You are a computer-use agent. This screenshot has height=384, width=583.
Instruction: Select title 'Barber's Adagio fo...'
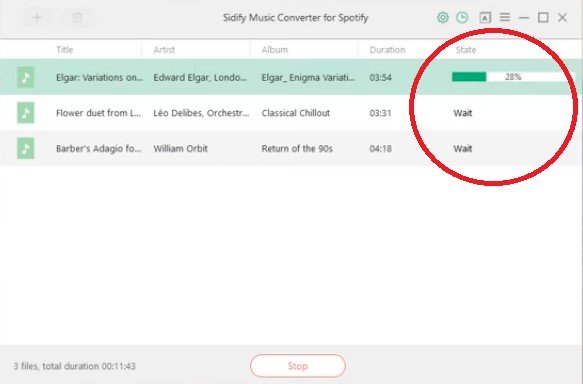[x=99, y=149]
